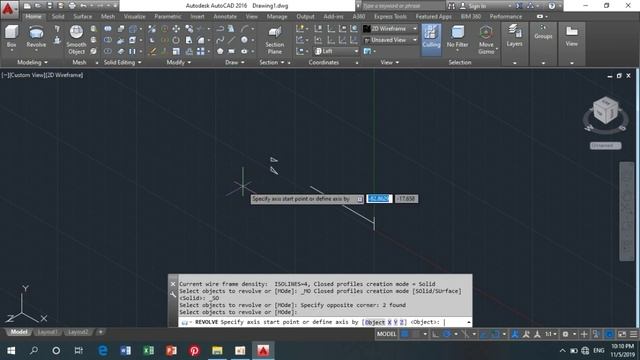Open the annotation scale 1:1 dropdown
This screenshot has height=360, width=640.
[x=551, y=334]
